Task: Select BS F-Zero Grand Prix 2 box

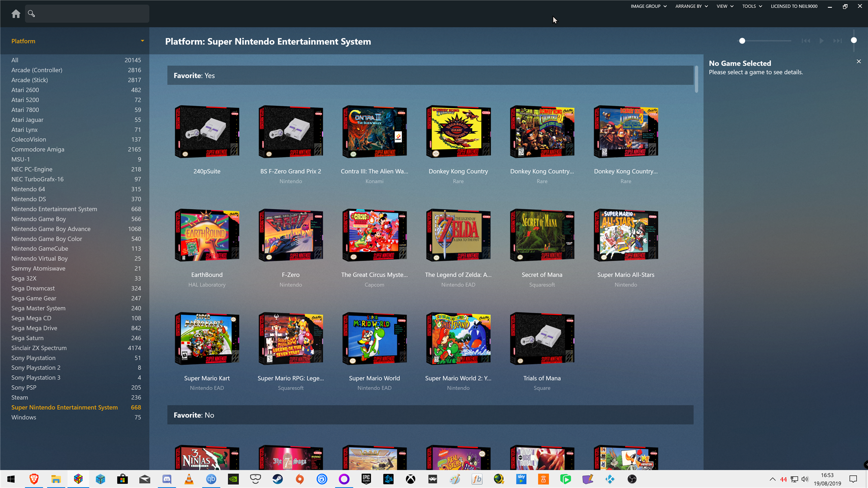Action: (x=291, y=131)
